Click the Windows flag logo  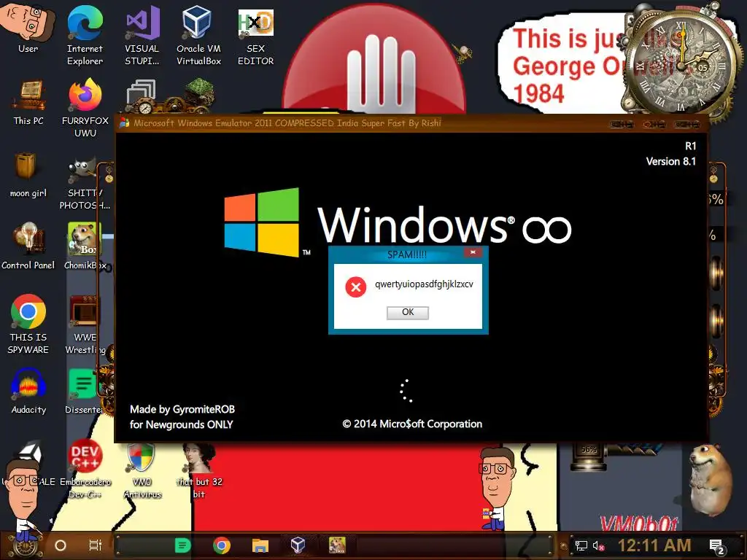pyautogui.click(x=262, y=222)
